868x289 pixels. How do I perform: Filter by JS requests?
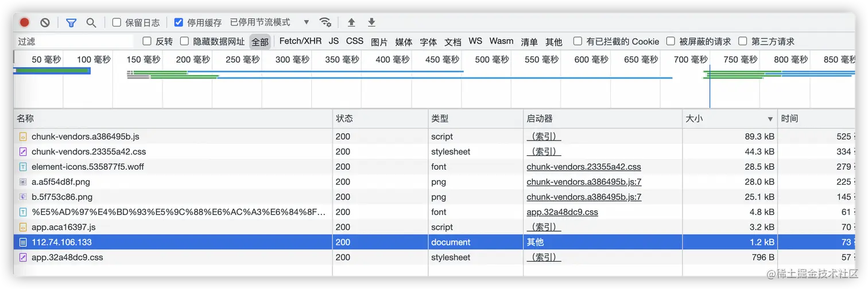tap(334, 41)
